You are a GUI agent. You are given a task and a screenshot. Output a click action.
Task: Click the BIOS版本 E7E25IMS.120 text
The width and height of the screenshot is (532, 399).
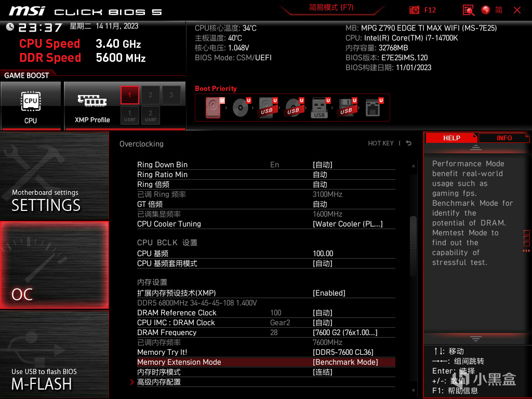pos(387,58)
